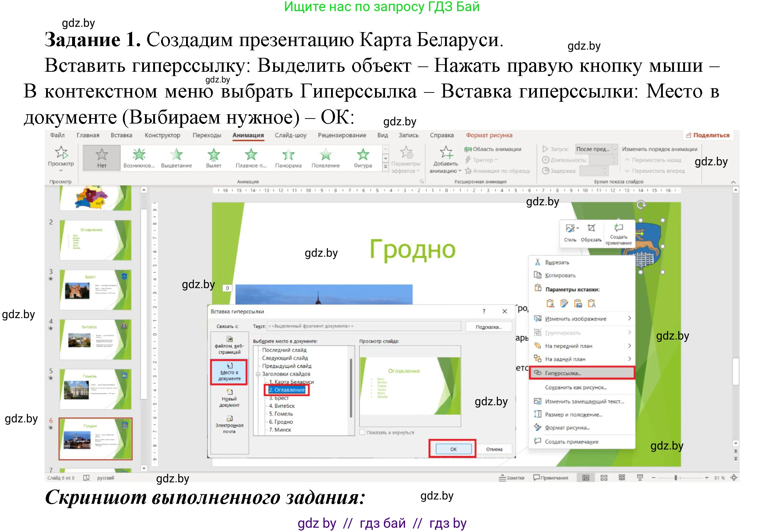The height and width of the screenshot is (532, 765).
Task: Select the Вылет animation effect
Action: [214, 157]
